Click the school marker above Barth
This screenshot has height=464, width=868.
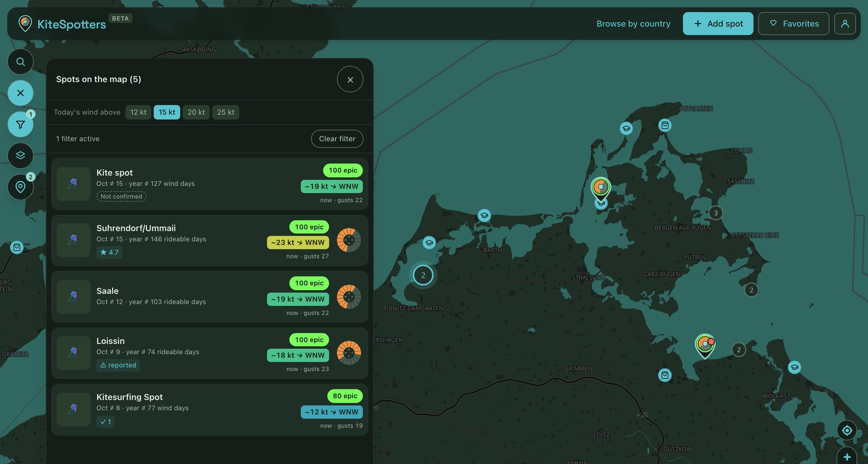click(484, 215)
